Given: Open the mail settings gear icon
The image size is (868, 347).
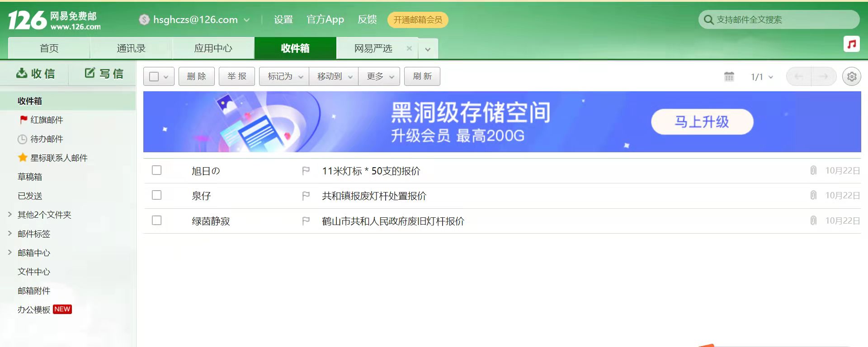Looking at the screenshot, I should click(x=851, y=77).
